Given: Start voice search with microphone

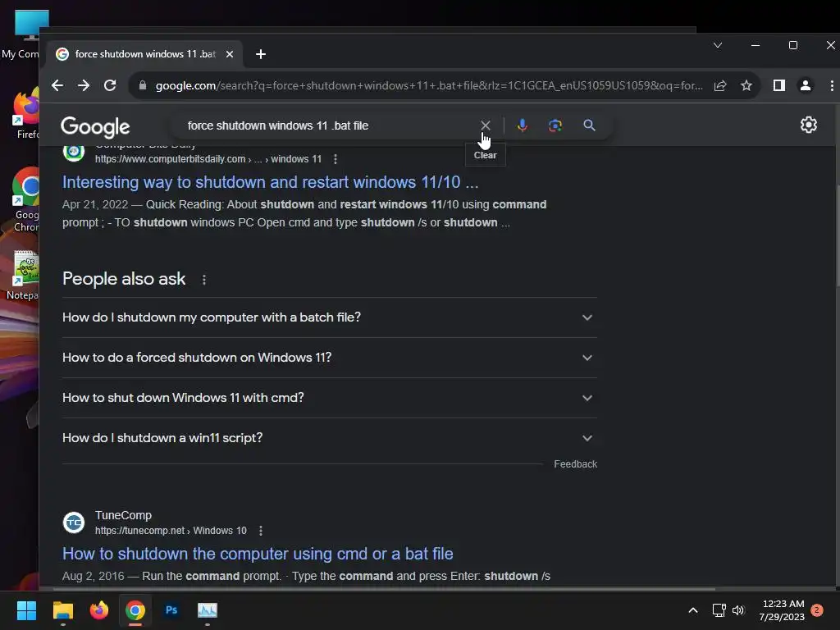Looking at the screenshot, I should [523, 126].
